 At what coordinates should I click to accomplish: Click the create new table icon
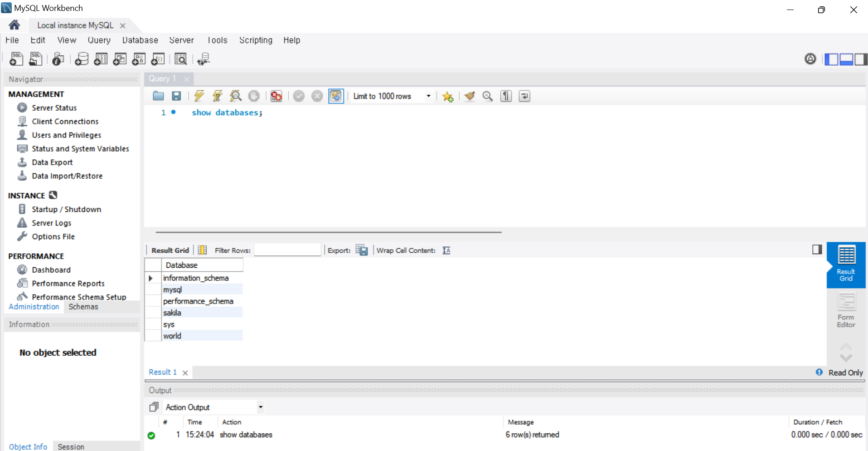(x=101, y=59)
